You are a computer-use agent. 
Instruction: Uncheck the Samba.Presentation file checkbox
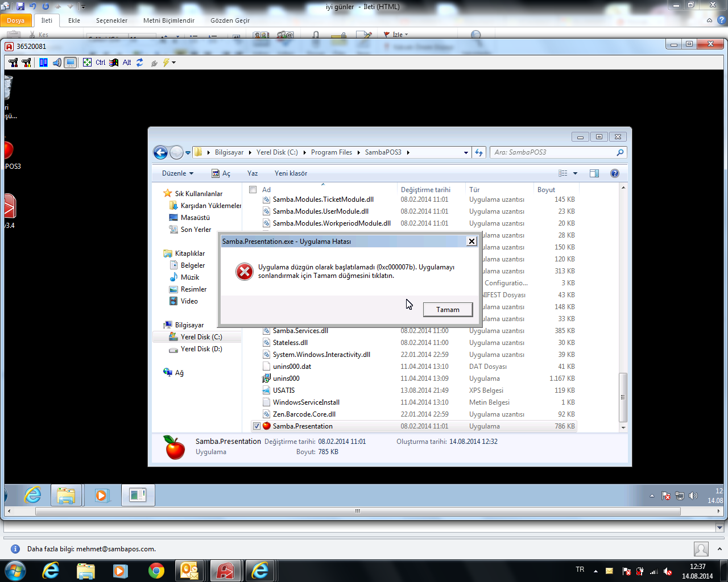tap(257, 426)
